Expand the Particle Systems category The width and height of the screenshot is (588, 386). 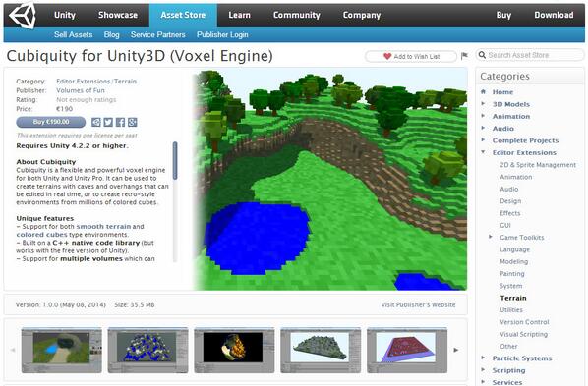click(x=483, y=358)
